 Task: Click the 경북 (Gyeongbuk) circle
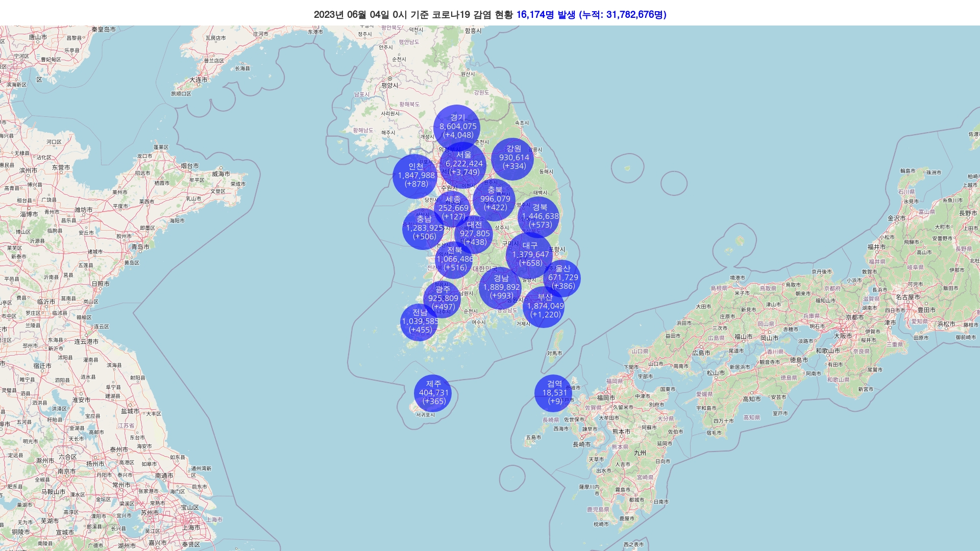539,216
